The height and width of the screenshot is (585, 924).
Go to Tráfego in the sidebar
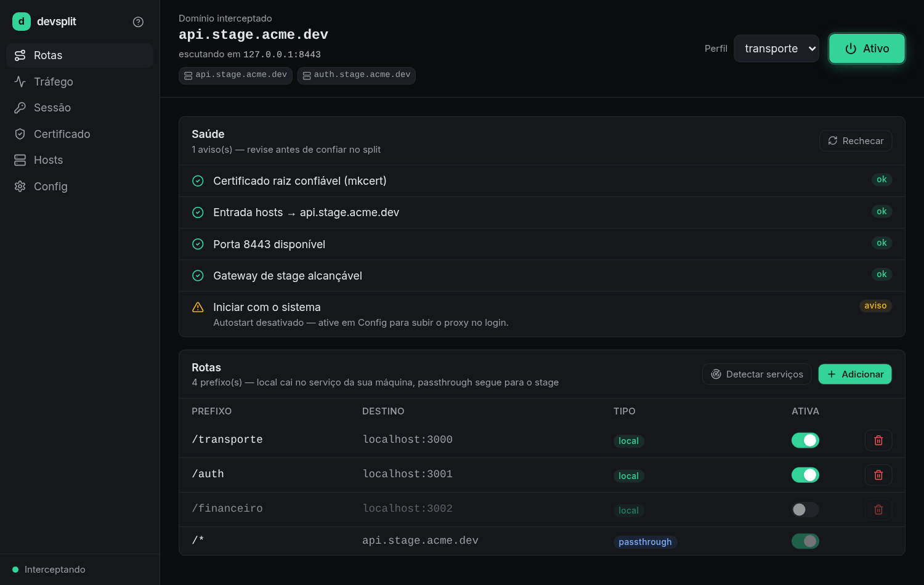coord(79,81)
